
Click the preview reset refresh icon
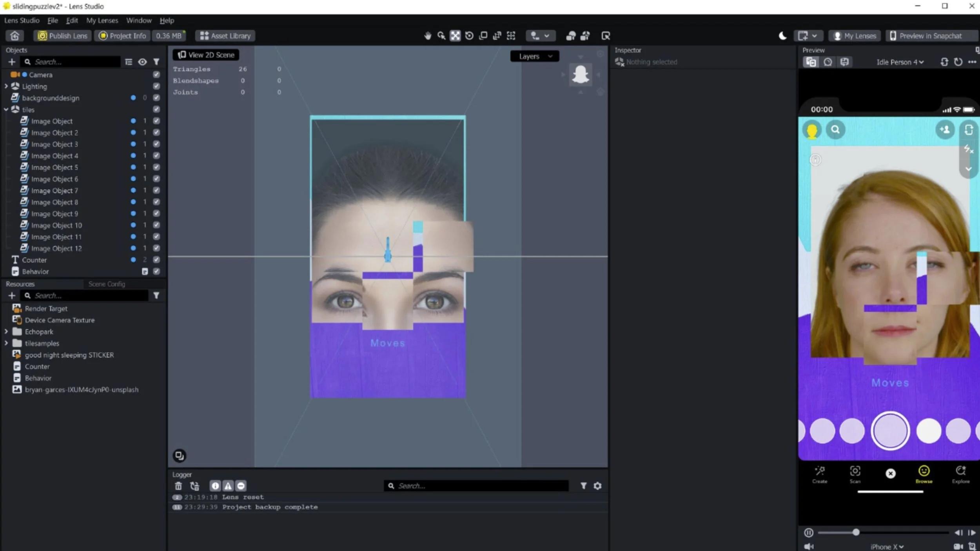(x=958, y=62)
